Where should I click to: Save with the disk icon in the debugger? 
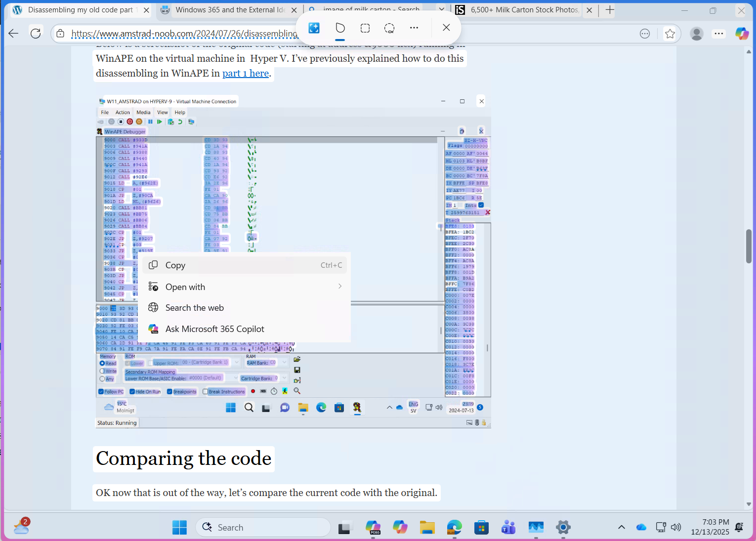297,370
